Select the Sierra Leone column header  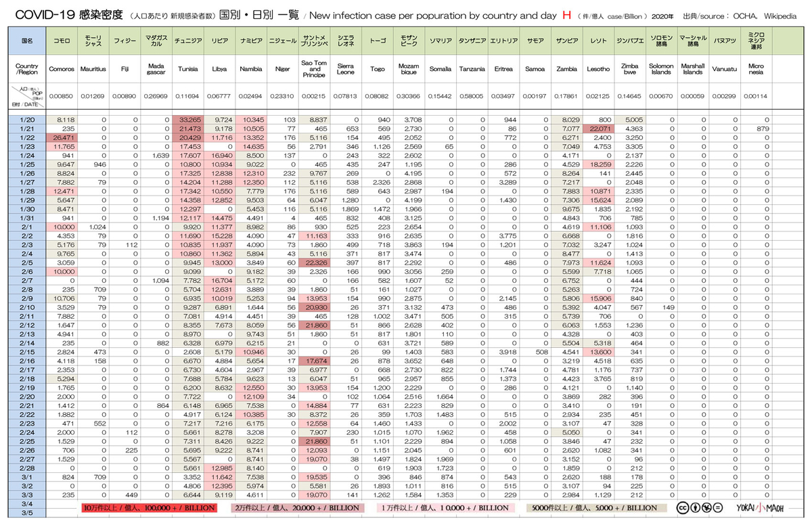pyautogui.click(x=346, y=69)
